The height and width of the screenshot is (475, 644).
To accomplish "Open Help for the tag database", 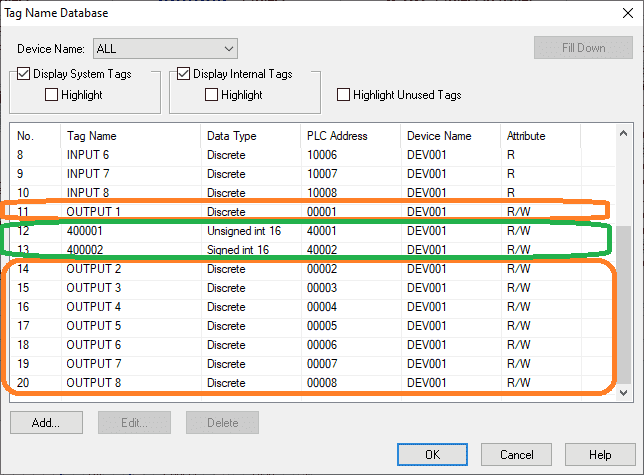I will click(x=600, y=454).
